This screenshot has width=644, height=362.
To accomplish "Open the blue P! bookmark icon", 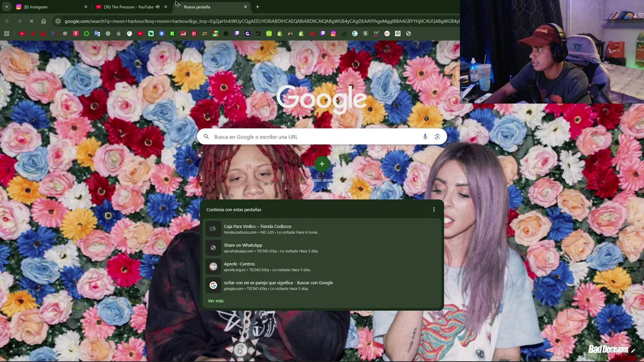I will pos(54,34).
